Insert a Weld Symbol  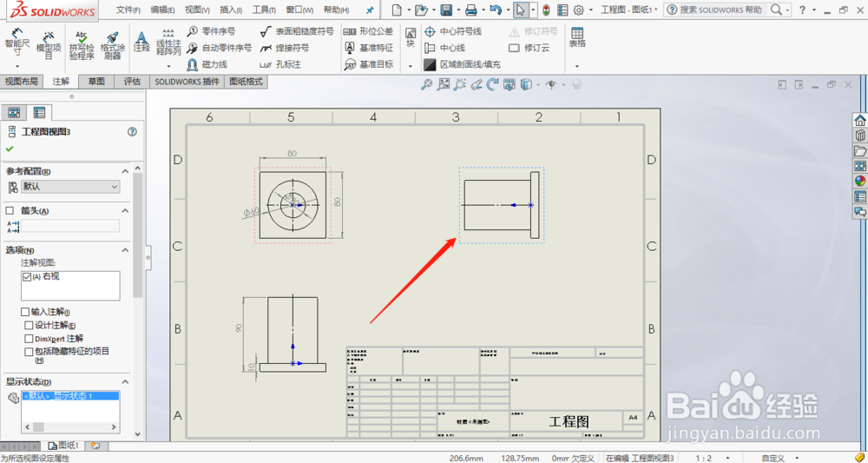click(x=285, y=48)
